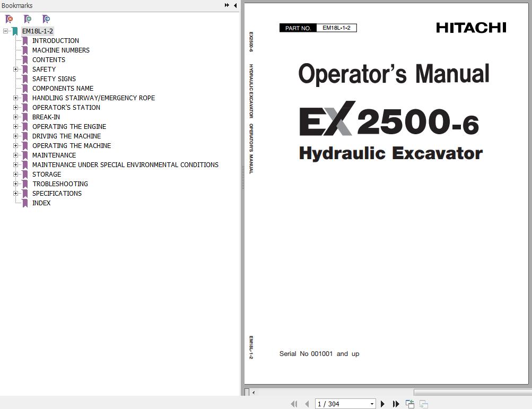Click the horizontal scrollbar left arrow
The height and width of the screenshot is (409, 532).
point(254,393)
